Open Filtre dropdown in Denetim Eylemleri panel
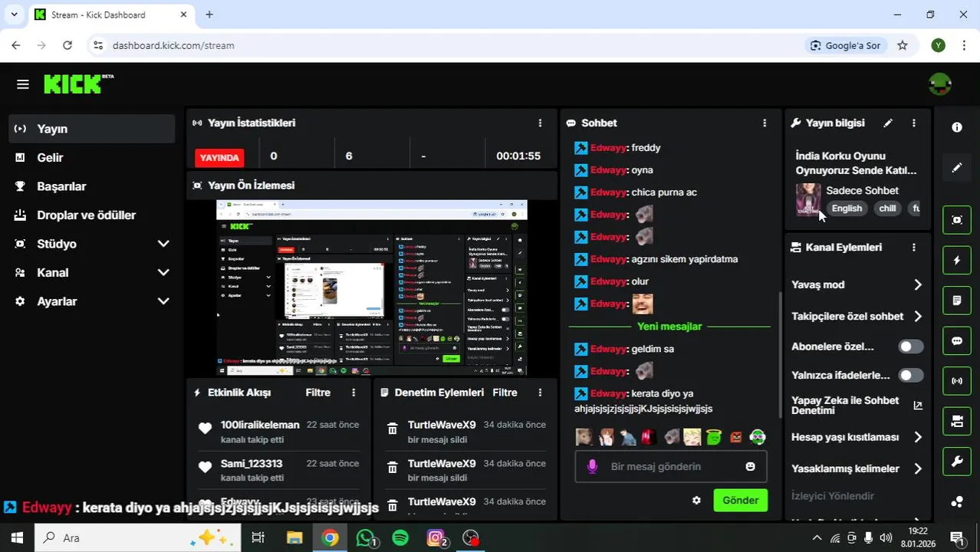Image resolution: width=980 pixels, height=552 pixels. point(505,393)
